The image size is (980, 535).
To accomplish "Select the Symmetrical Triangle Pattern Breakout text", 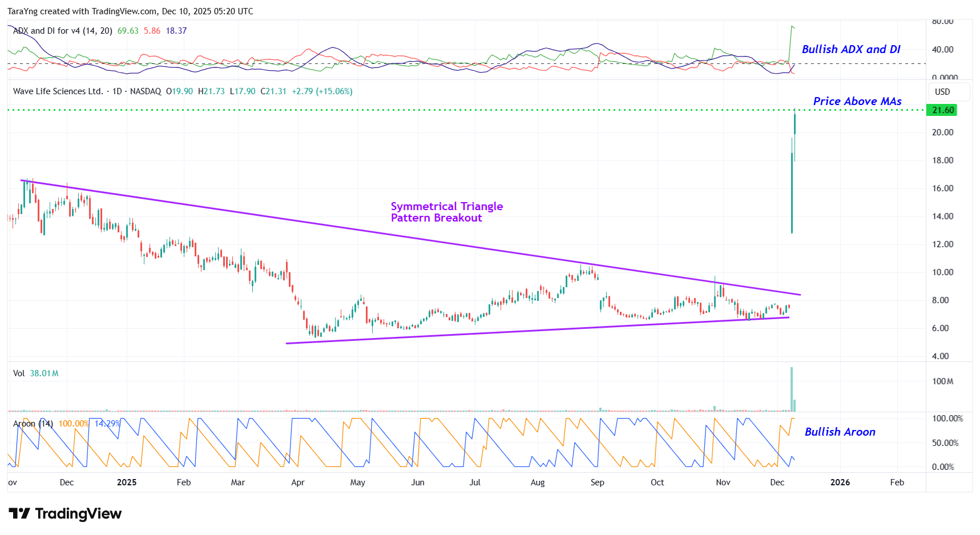I will coord(446,212).
